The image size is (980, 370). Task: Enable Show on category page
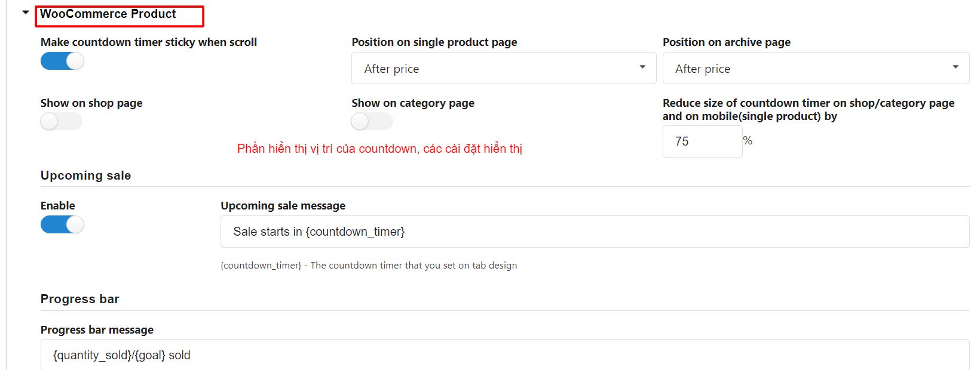(371, 121)
